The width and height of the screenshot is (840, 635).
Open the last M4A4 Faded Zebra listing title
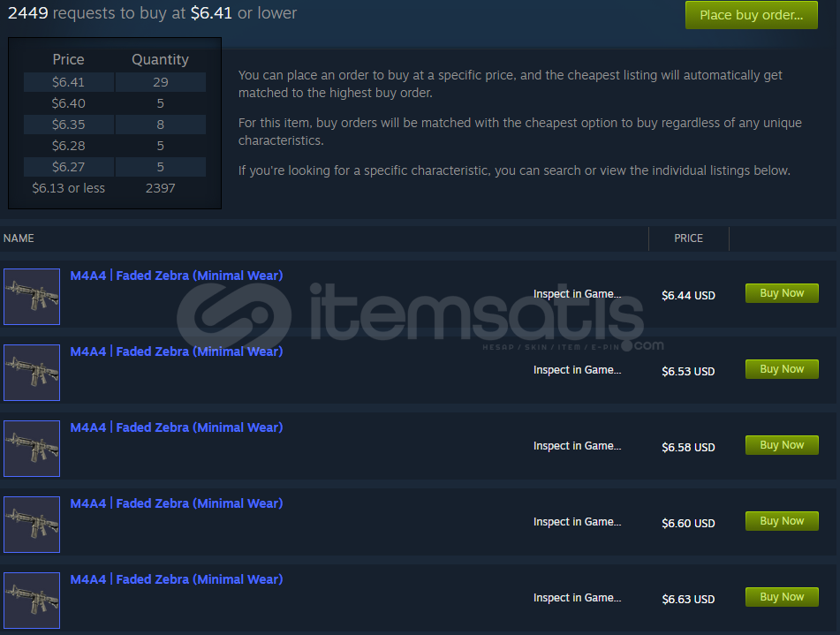[177, 579]
